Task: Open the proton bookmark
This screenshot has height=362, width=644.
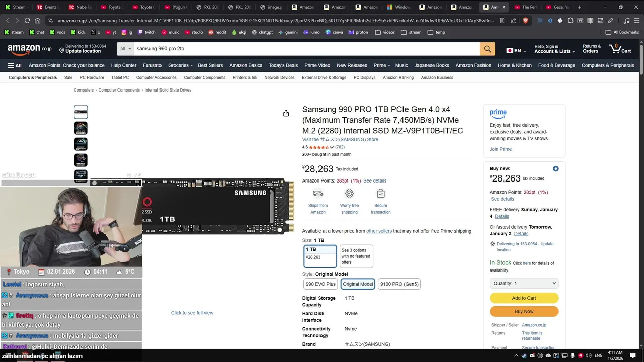Action: (358, 32)
